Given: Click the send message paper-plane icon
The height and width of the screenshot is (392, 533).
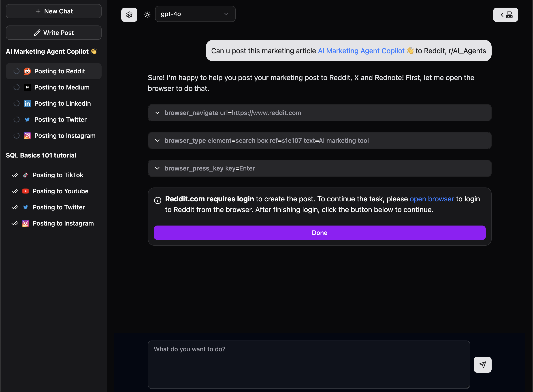Looking at the screenshot, I should tap(482, 364).
